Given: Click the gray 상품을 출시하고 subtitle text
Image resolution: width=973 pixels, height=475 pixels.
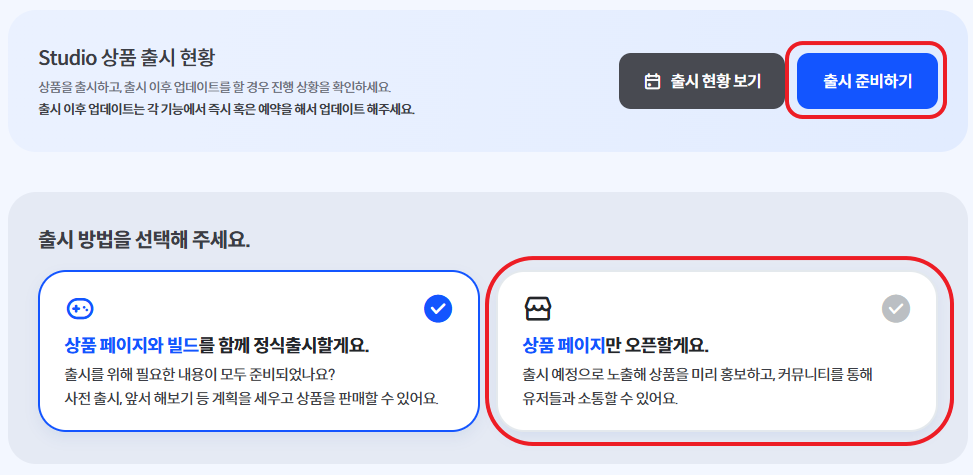Looking at the screenshot, I should coord(215,87).
